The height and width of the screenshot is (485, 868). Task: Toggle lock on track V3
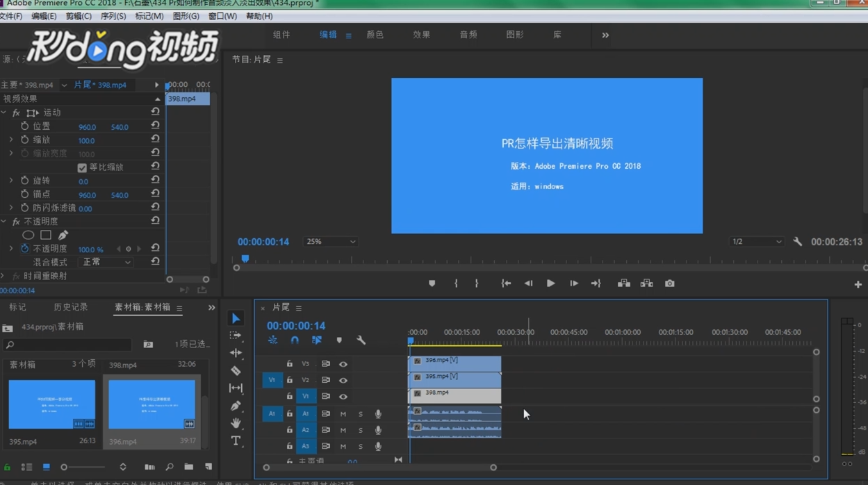pos(289,364)
